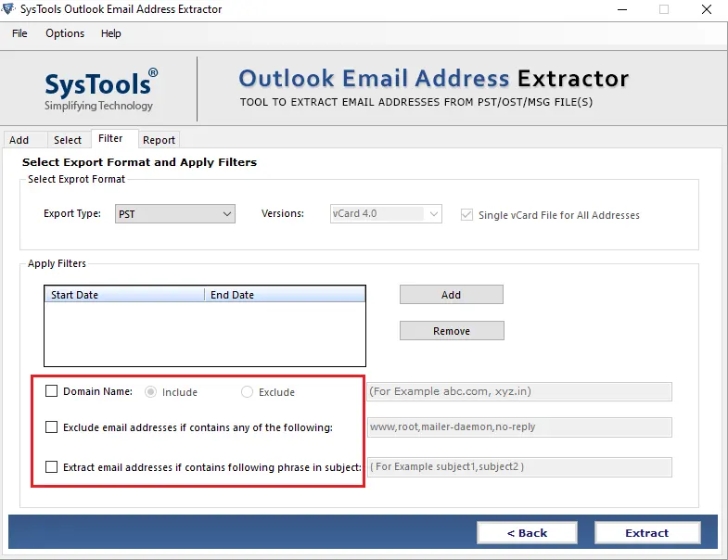Click the Add date filter button
The height and width of the screenshot is (560, 728).
452,295
